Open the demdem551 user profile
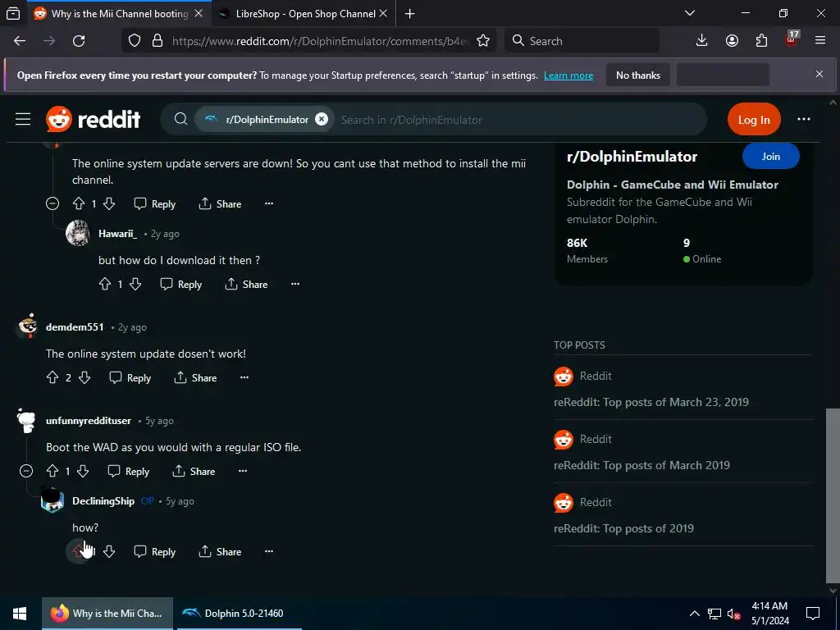840x630 pixels. point(75,326)
